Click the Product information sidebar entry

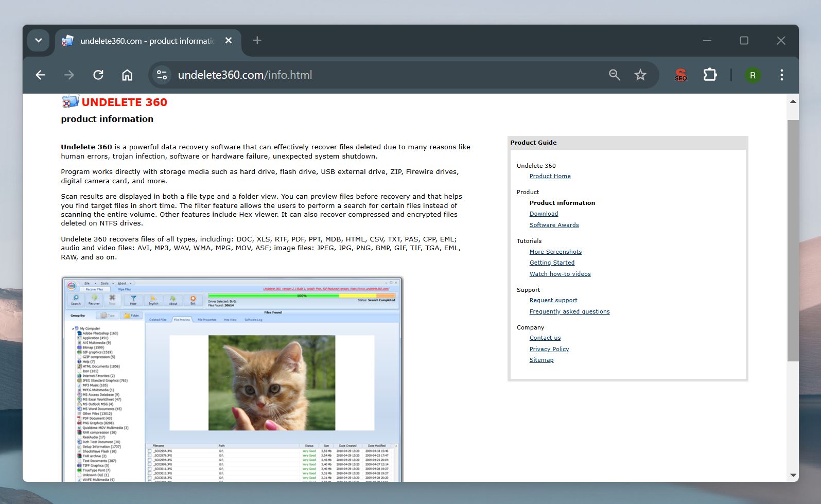coord(562,203)
